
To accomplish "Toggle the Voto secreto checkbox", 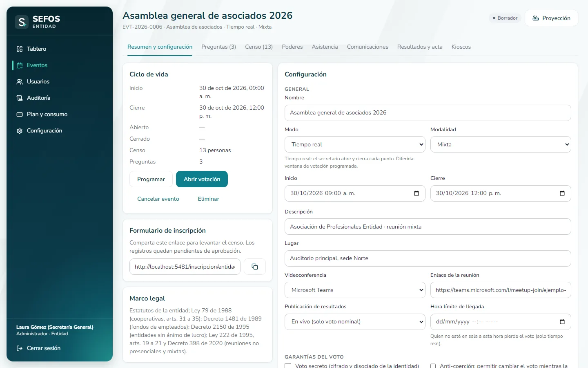I will coord(288,366).
